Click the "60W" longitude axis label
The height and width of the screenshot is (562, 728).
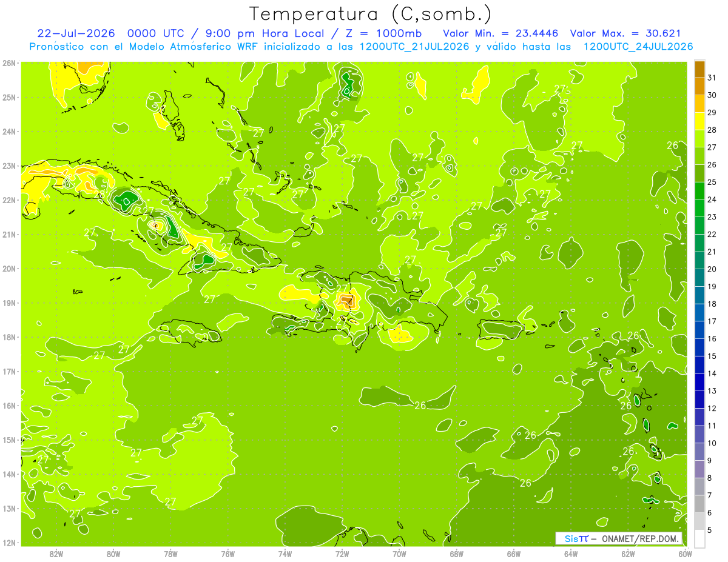point(685,554)
